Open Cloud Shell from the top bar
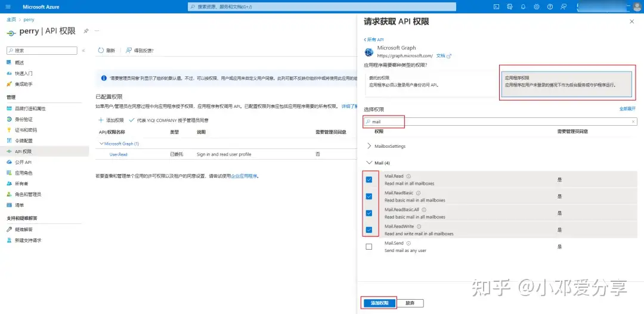Screen dimensions: 644x314 496,7
